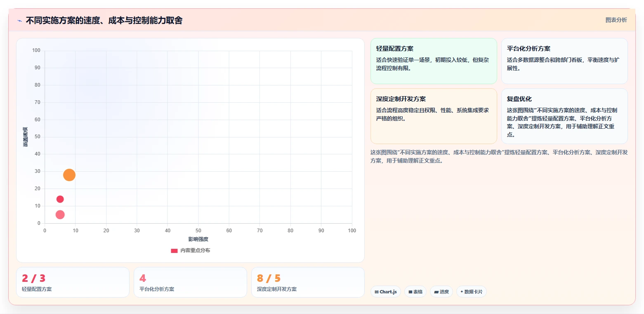
Task: Click the x-axis tick label 50
Action: pos(198,231)
